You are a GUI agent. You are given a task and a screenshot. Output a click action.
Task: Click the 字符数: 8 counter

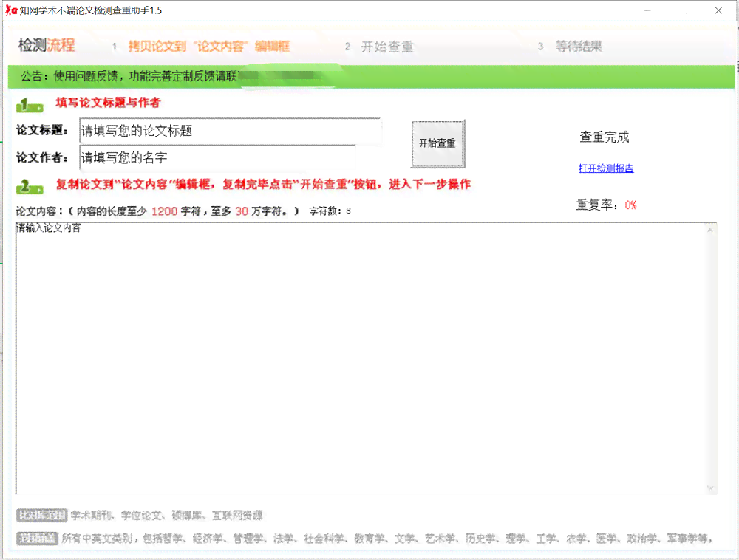[330, 211]
